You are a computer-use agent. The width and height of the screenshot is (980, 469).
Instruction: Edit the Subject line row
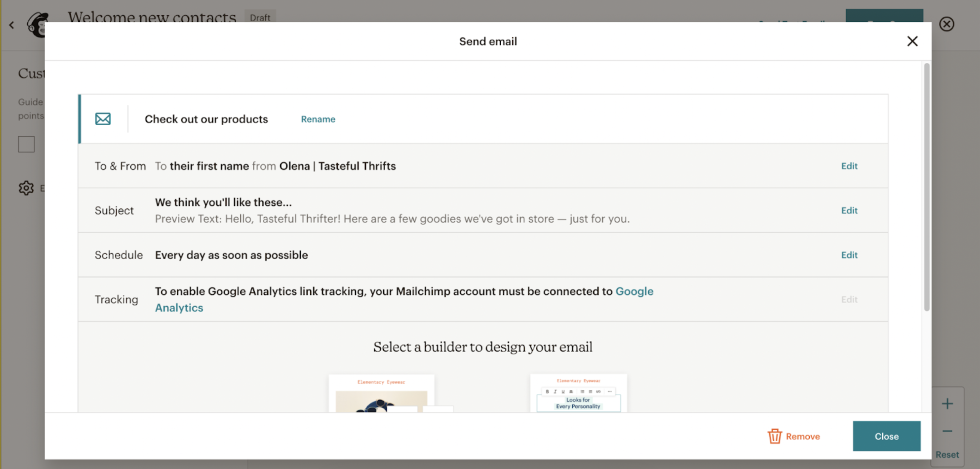click(x=849, y=210)
